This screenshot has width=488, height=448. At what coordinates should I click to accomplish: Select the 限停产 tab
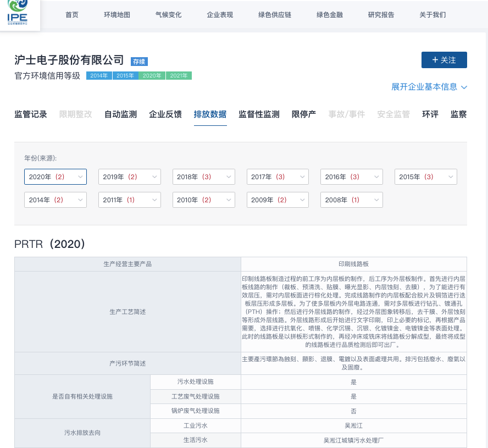click(x=304, y=114)
